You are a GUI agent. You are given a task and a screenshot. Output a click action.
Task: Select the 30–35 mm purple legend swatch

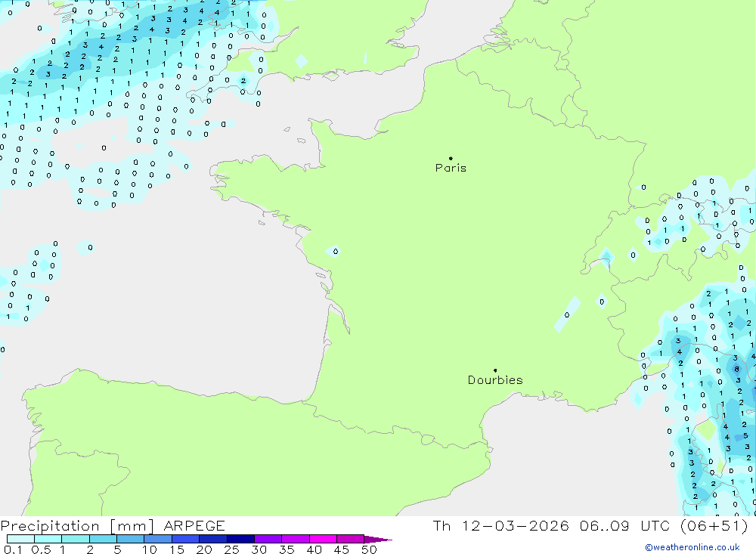coord(268,539)
